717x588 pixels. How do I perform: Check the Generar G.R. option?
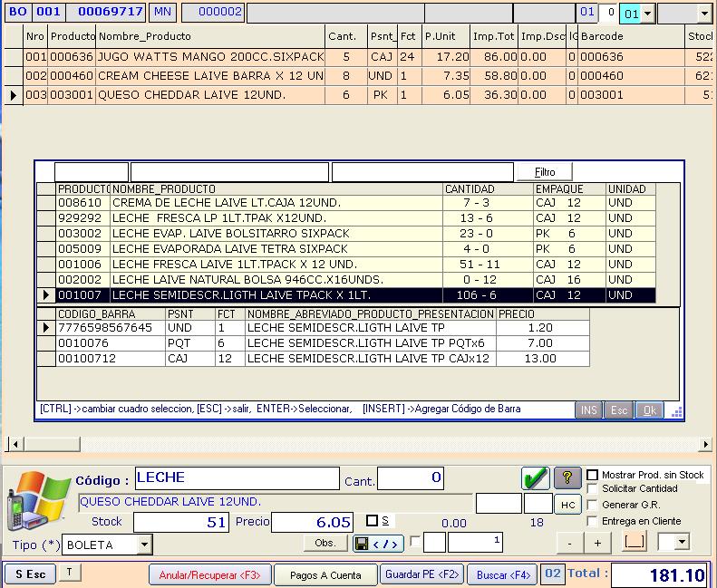tap(592, 505)
